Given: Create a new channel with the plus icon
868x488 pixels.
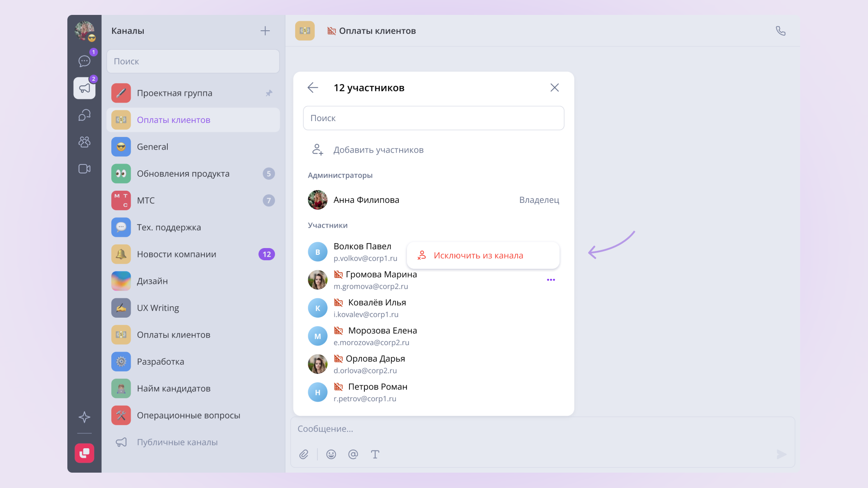Looking at the screenshot, I should 265,31.
